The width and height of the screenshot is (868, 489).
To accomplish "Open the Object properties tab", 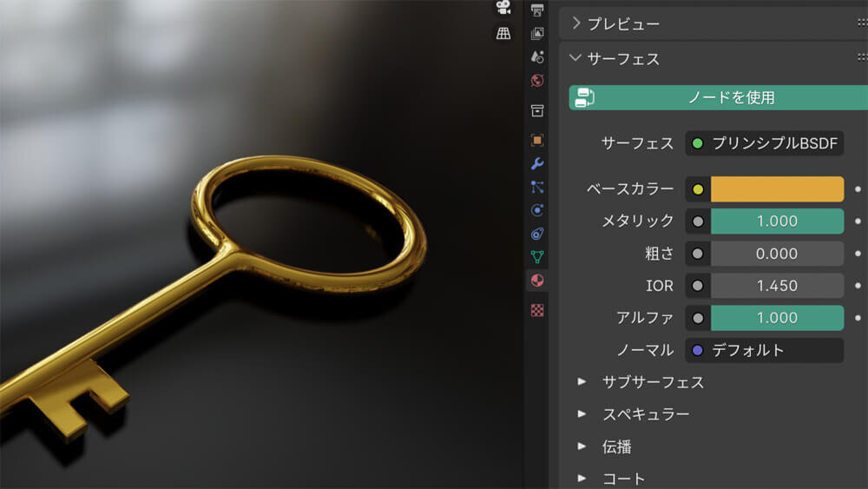I will click(537, 140).
